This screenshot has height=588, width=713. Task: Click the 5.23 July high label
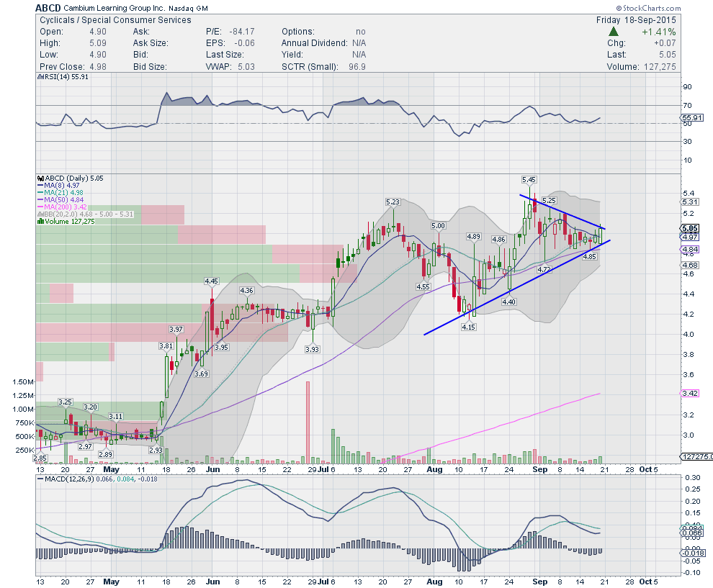(393, 202)
